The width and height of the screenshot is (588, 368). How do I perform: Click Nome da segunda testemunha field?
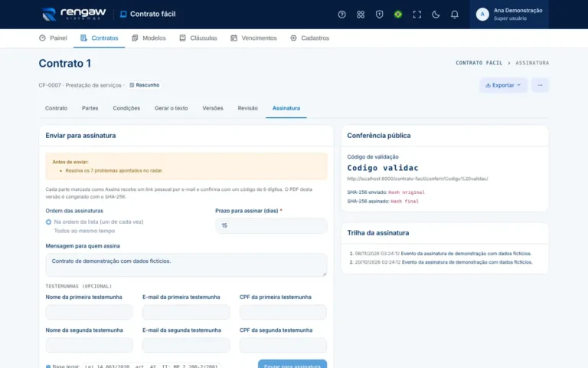[90, 345]
